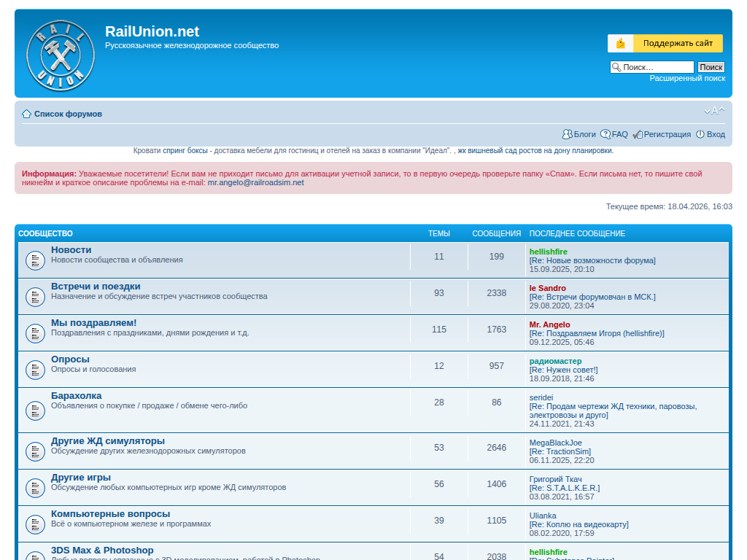The image size is (747, 560).
Task: Open Расширенный поиск link
Action: pos(687,78)
